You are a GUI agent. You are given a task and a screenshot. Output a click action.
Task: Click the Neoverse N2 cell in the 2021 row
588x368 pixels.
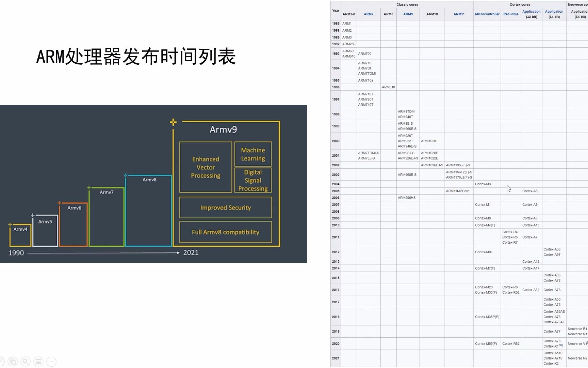pos(577,358)
